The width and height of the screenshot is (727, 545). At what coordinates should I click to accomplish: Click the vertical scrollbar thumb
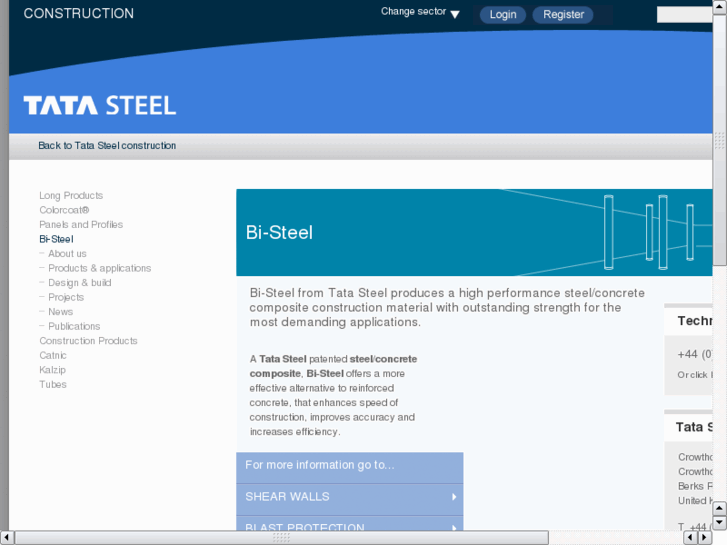pyautogui.click(x=720, y=140)
